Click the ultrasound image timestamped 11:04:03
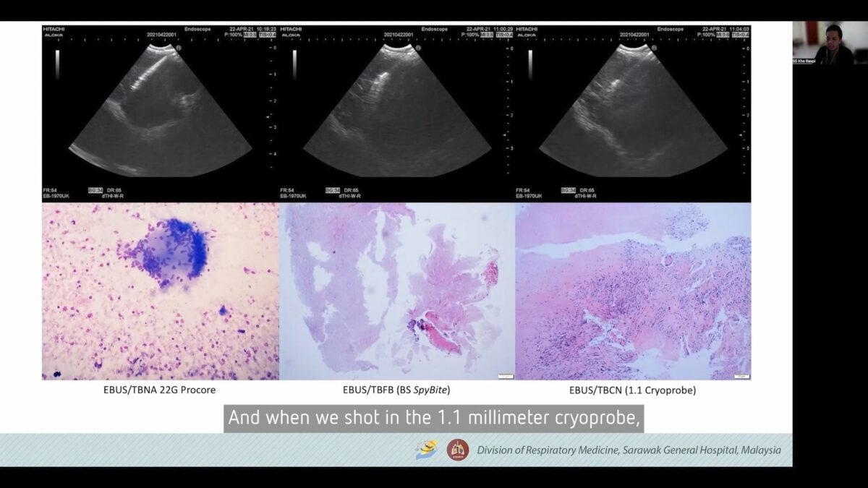The image size is (868, 488). pos(633,114)
